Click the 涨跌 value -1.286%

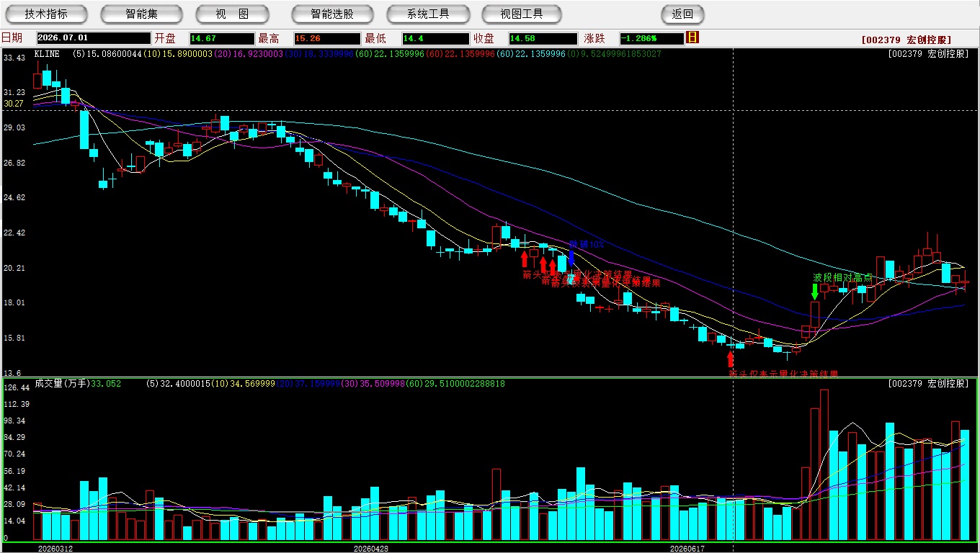pos(651,38)
